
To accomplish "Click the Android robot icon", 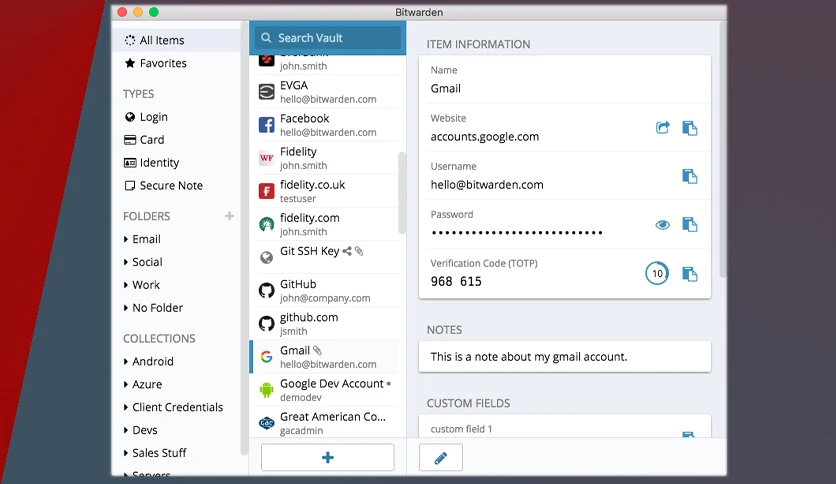I will [x=266, y=390].
